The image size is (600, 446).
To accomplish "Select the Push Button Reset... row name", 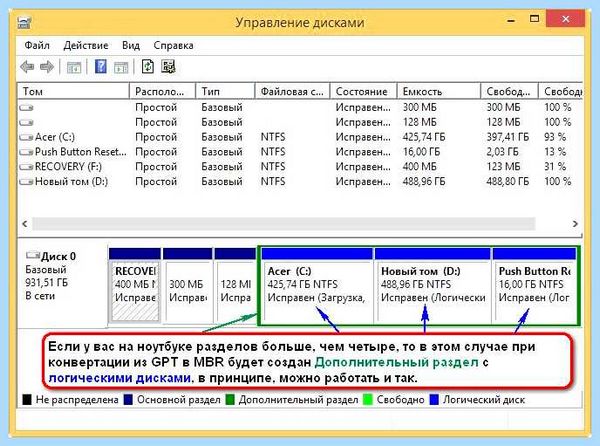I will point(81,152).
